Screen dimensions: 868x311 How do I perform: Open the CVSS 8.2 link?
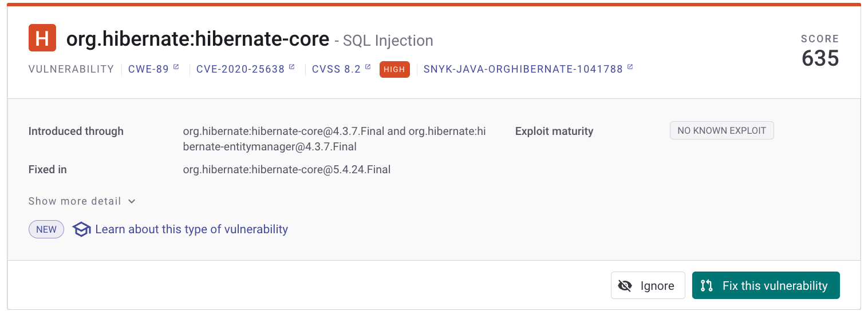click(x=341, y=69)
